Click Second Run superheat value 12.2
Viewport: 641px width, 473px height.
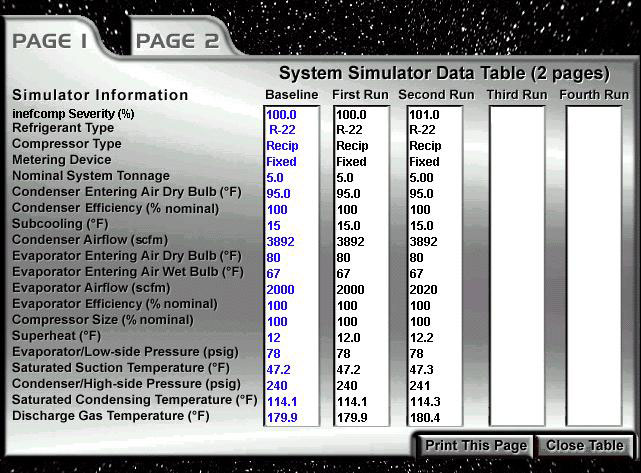pos(421,338)
